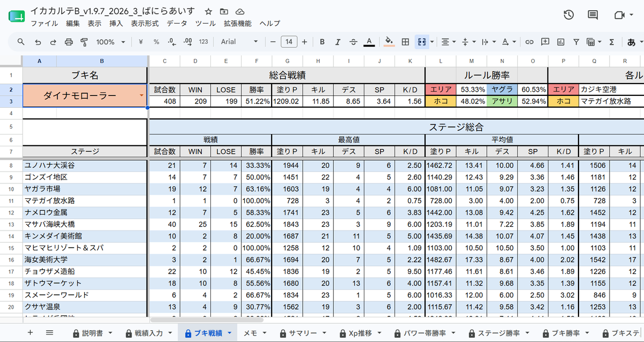Open horizontal align dropdown

coord(448,42)
